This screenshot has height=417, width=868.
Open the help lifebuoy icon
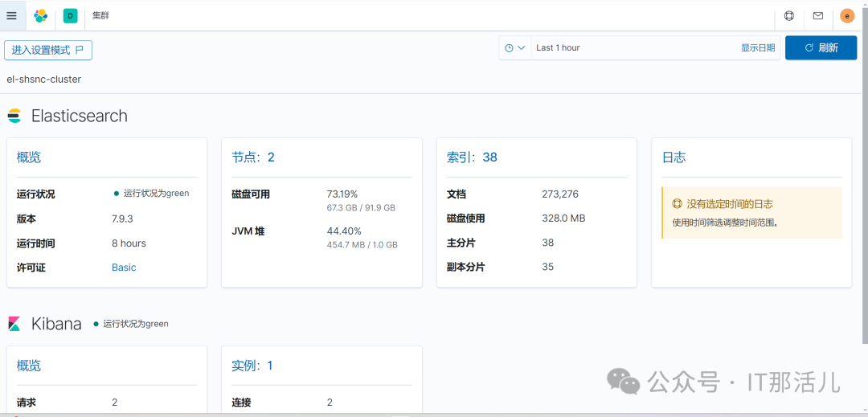click(x=789, y=16)
